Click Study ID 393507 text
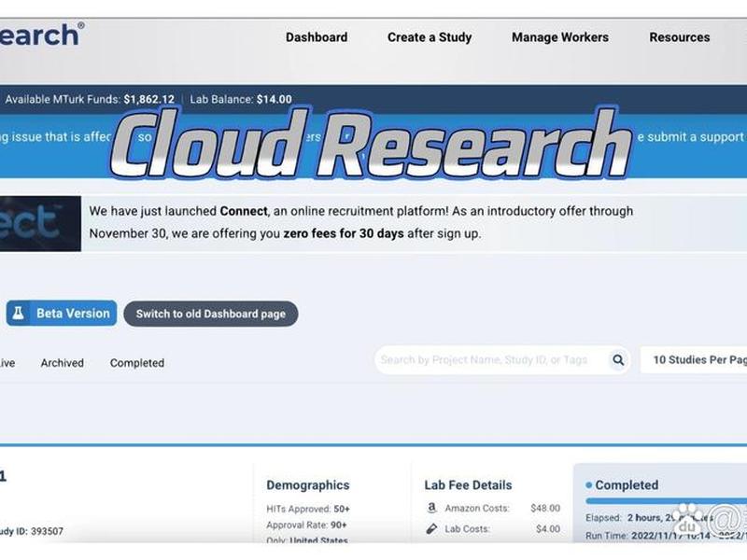The width and height of the screenshot is (747, 560). point(32,531)
